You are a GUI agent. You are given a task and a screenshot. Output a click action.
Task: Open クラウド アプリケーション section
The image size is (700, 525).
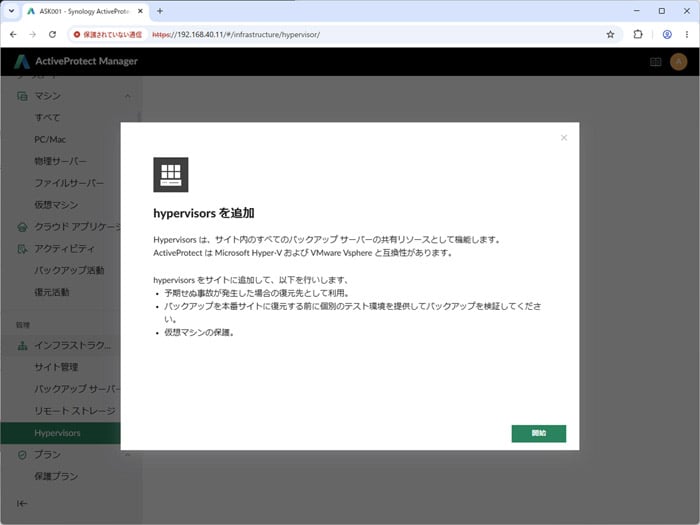[x=77, y=227]
